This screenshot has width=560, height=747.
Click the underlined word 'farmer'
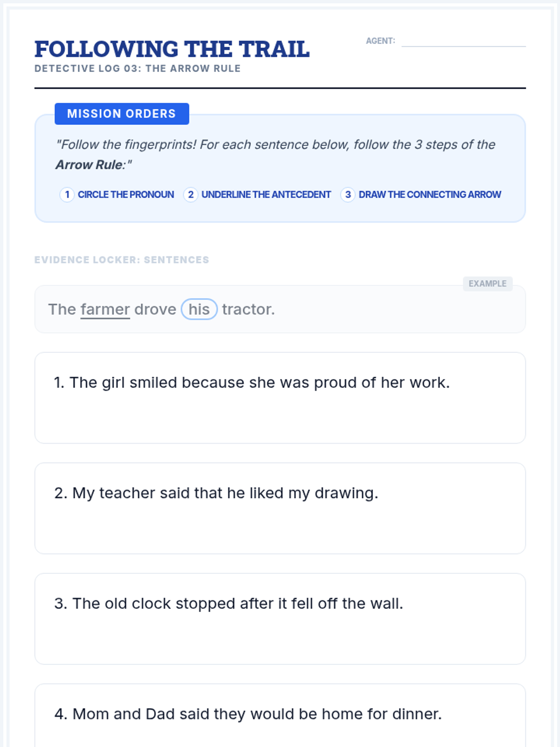105,310
